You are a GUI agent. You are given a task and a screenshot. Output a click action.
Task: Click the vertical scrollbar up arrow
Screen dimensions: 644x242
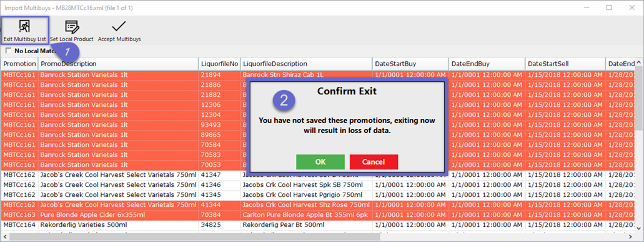click(x=639, y=63)
